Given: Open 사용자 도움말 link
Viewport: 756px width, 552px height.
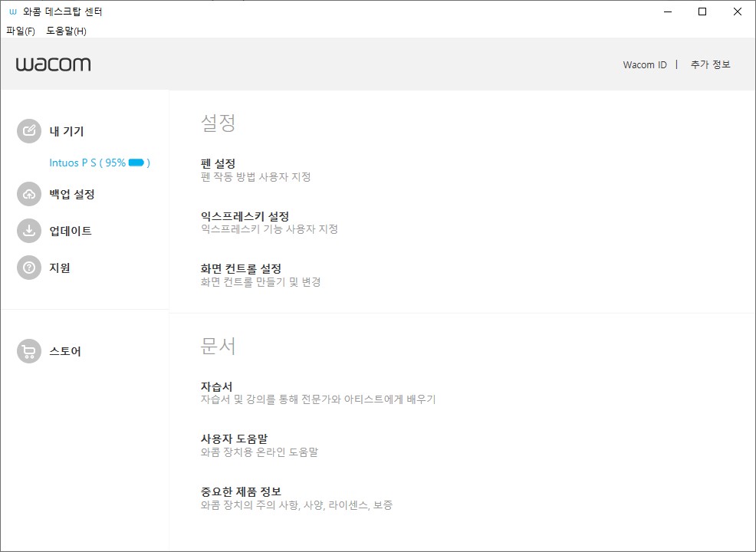Looking at the screenshot, I should point(234,439).
